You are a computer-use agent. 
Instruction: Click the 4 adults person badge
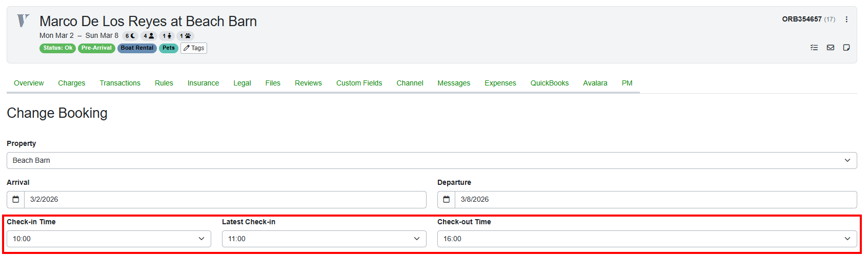pyautogui.click(x=149, y=36)
